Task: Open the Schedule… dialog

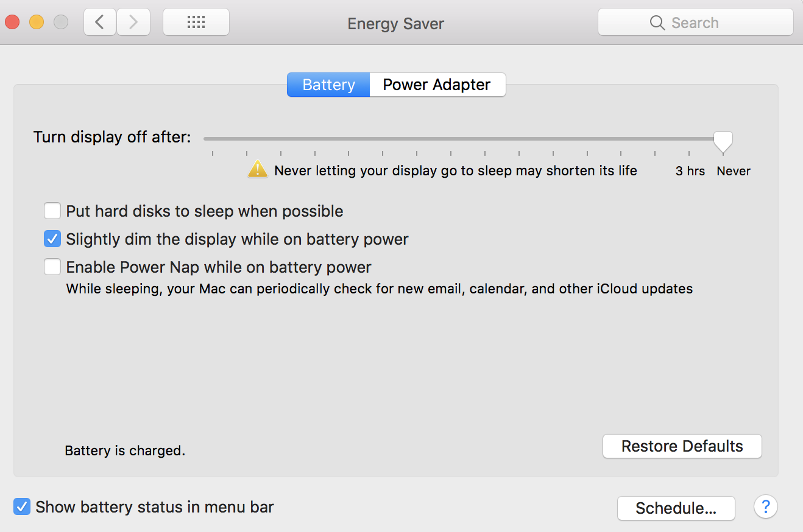Action: click(676, 508)
